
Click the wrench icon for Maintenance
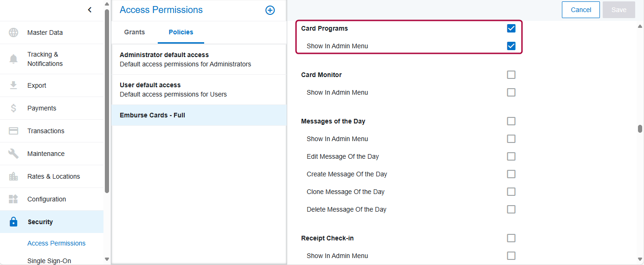click(13, 154)
